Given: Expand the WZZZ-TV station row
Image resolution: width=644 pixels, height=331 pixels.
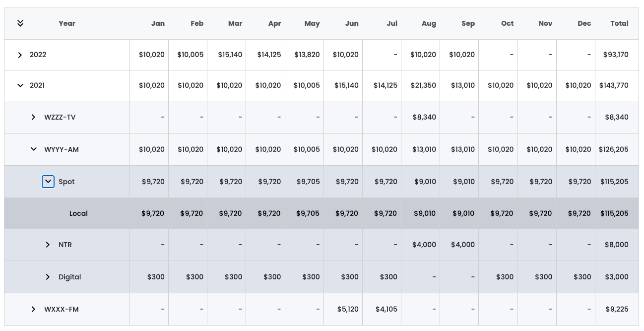Looking at the screenshot, I should pos(33,117).
